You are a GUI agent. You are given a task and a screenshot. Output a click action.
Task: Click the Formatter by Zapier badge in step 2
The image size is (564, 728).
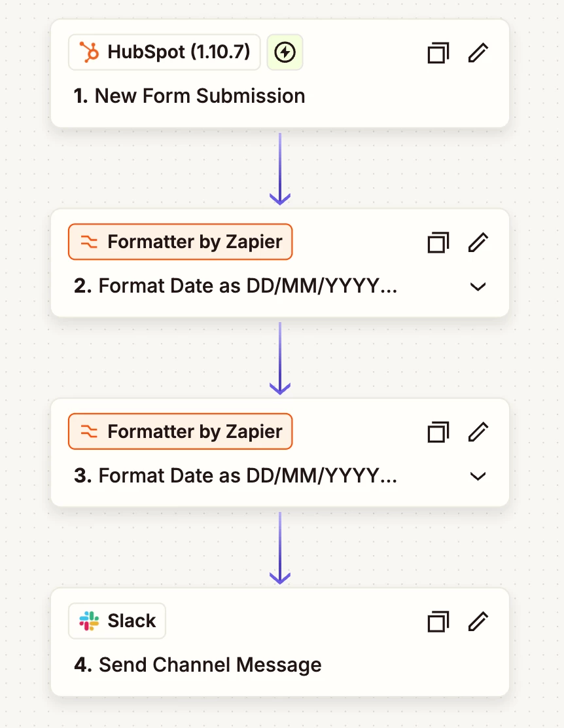[181, 242]
